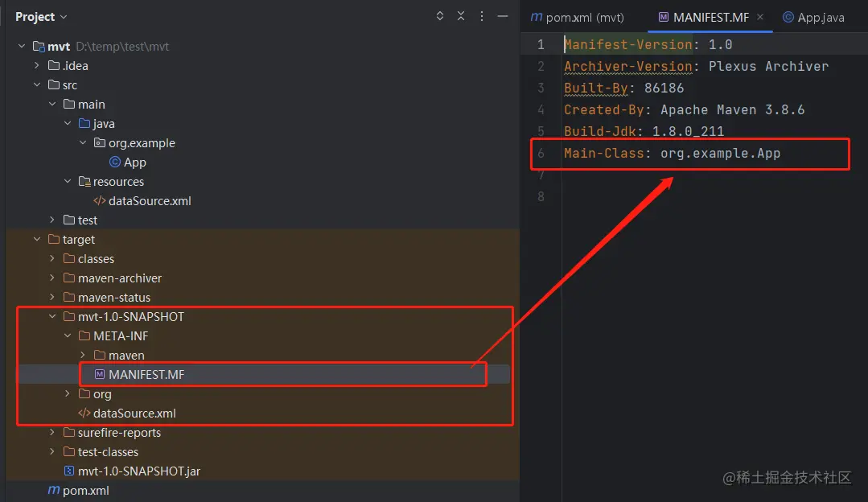
Task: Click the jar archive file icon
Action: point(68,471)
